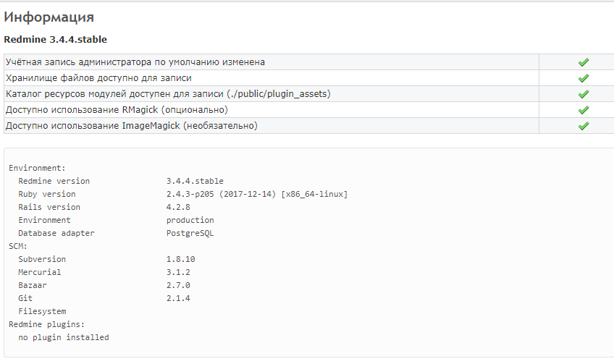Image resolution: width=614 pixels, height=364 pixels.
Task: Click text Учётная запись администратора по умолчанию изменена
Action: [135, 62]
